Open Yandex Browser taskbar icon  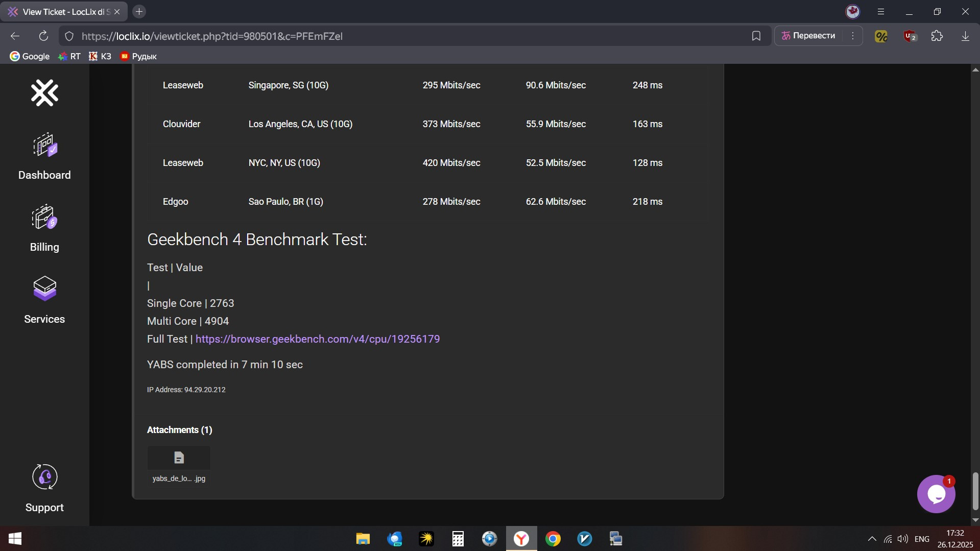[x=521, y=539]
